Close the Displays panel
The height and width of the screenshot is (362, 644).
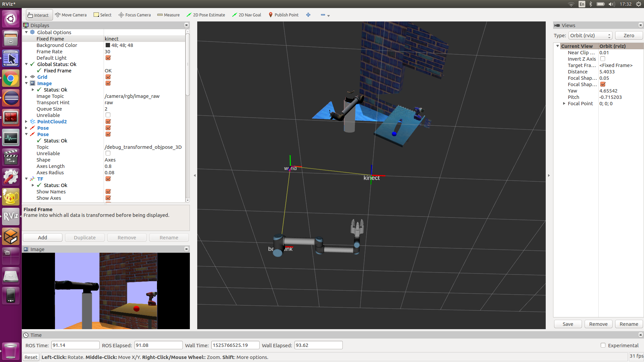186,25
